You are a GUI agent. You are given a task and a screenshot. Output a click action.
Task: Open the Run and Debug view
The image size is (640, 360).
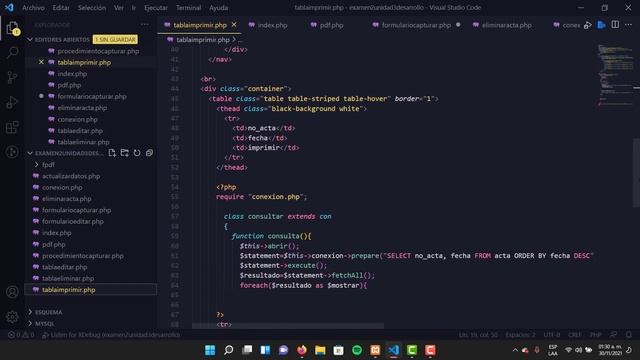coord(13,102)
